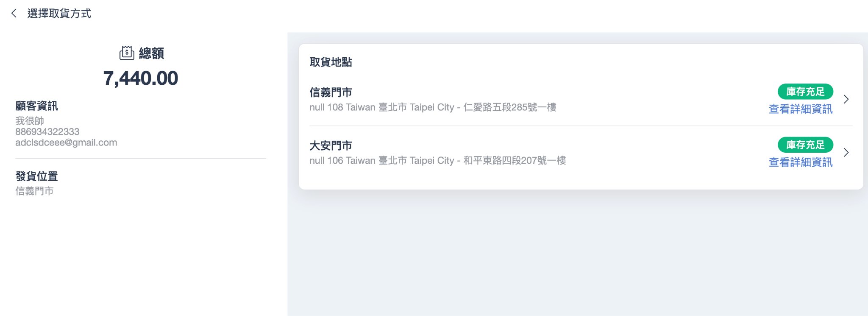Click the customer email adclsdceee@gmail.com

click(66, 143)
